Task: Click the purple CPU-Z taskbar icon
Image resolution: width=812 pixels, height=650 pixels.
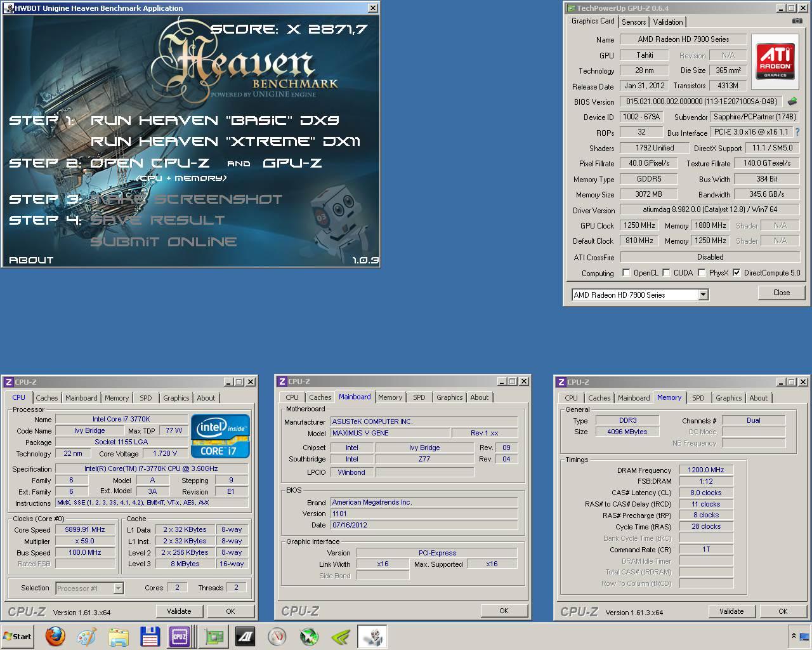Action: (x=180, y=636)
